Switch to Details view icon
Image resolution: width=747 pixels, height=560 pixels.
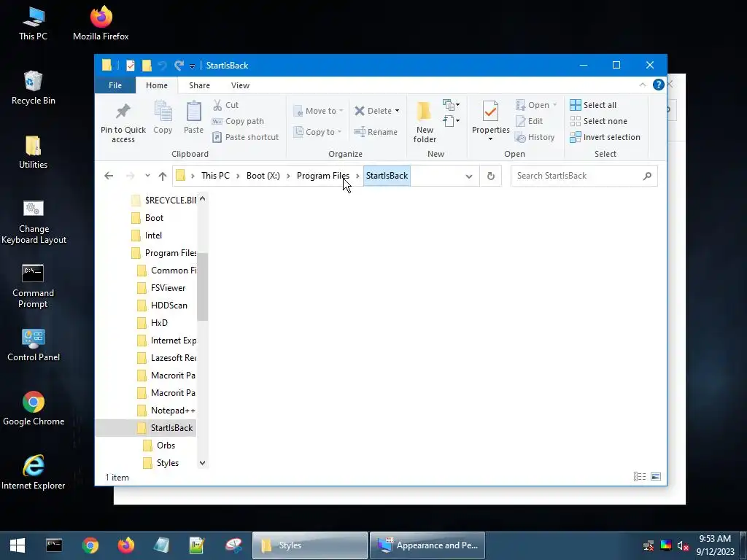640,477
